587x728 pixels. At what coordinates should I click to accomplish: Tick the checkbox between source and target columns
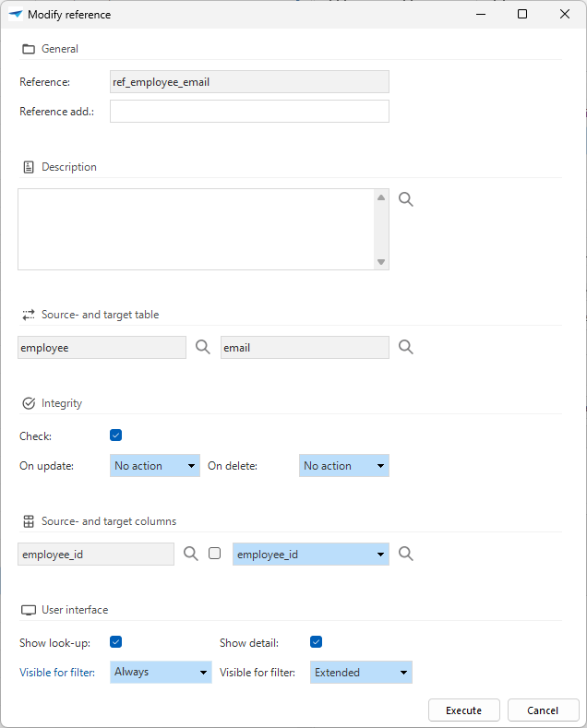214,554
